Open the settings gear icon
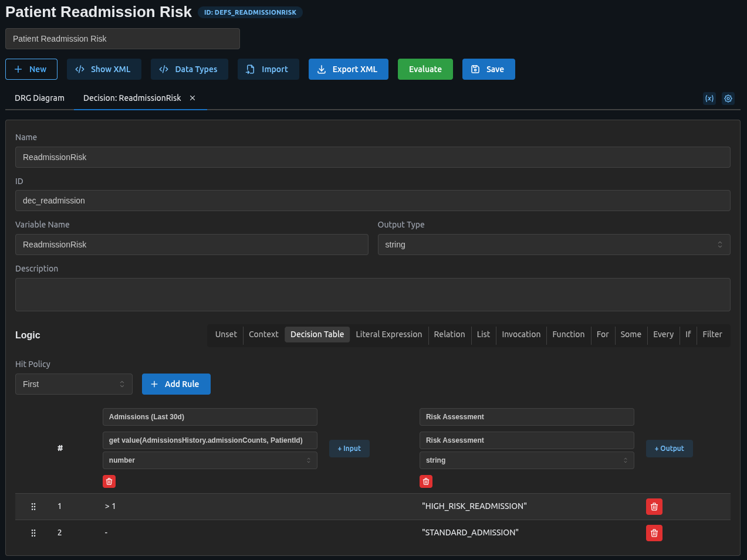This screenshot has width=747, height=560. 728,99
